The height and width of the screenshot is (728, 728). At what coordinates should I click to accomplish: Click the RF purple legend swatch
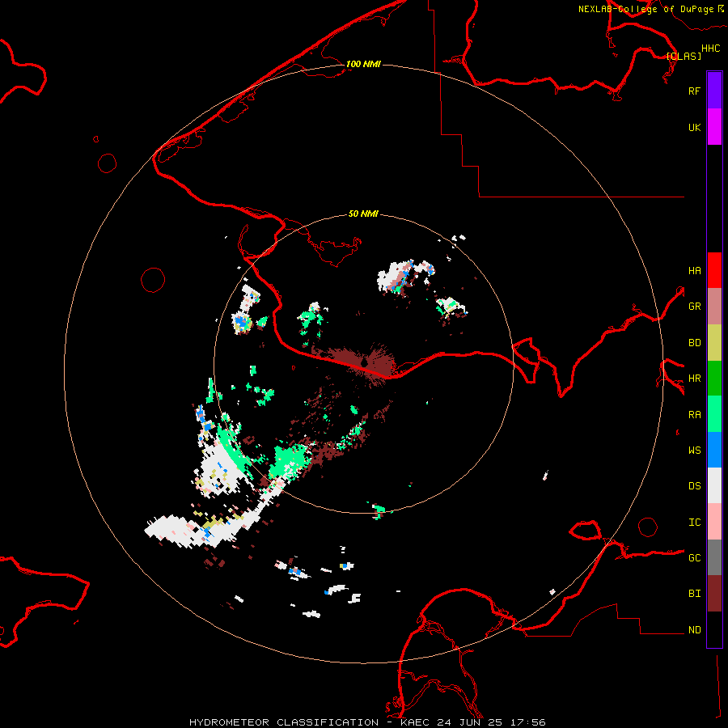click(714, 91)
